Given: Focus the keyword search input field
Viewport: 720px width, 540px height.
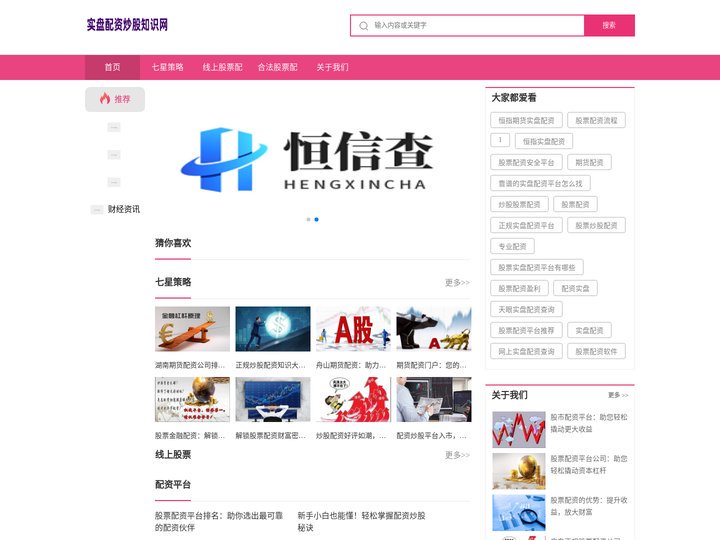Looking at the screenshot, I should 467,25.
